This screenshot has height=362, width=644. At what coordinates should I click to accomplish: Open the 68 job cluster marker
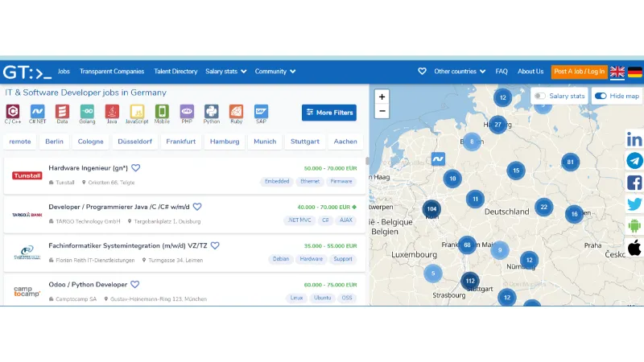[x=467, y=245]
